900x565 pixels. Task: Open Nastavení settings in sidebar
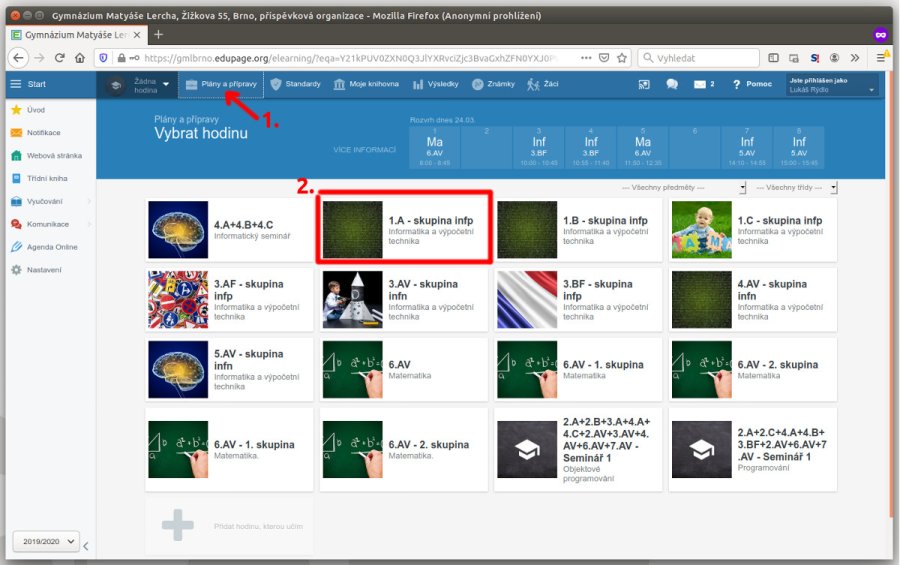(x=44, y=270)
